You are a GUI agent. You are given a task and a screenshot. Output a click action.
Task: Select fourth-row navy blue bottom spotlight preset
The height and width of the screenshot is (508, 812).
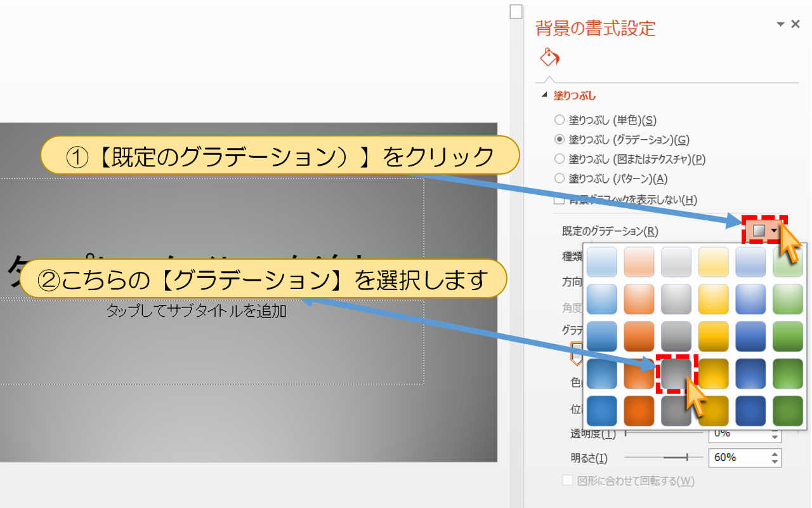point(751,374)
